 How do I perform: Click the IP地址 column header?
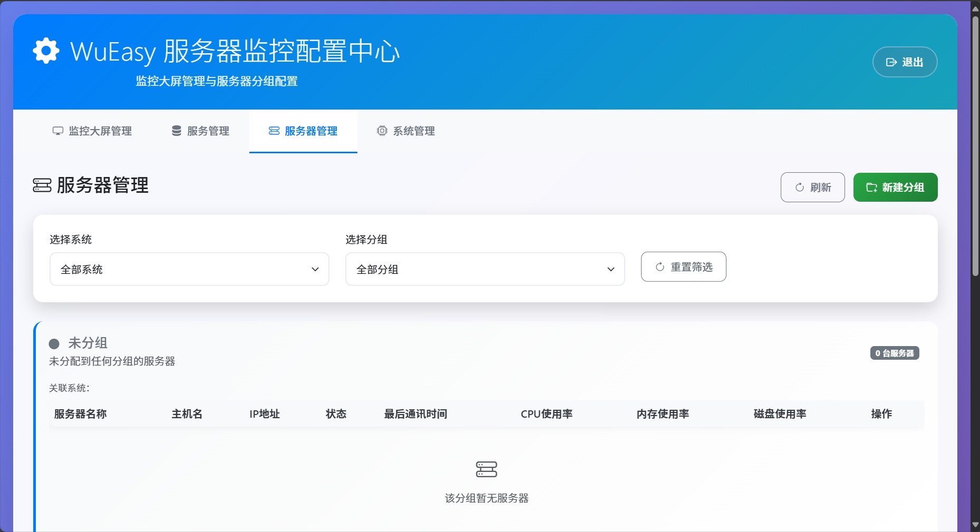click(265, 414)
